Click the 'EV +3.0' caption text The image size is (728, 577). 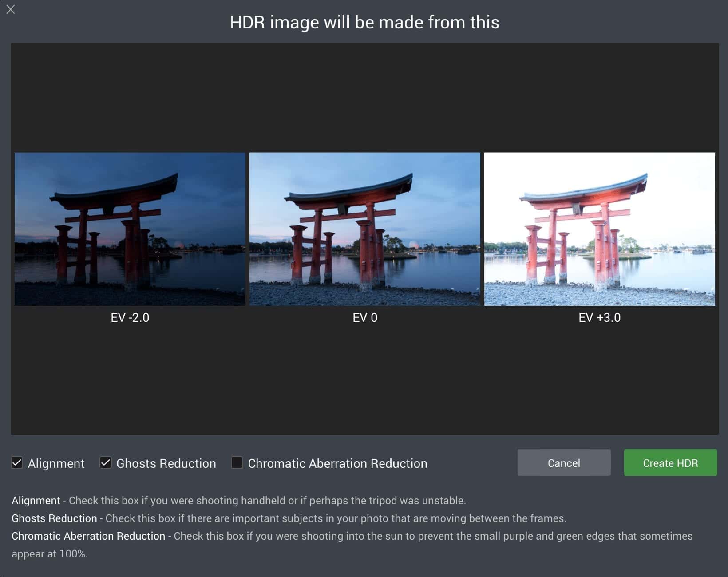click(x=600, y=318)
